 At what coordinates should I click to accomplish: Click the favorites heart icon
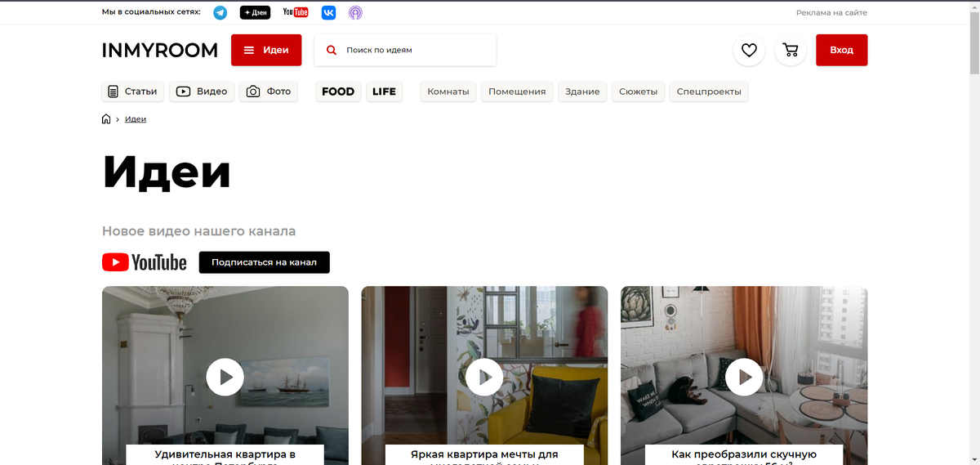(x=749, y=50)
